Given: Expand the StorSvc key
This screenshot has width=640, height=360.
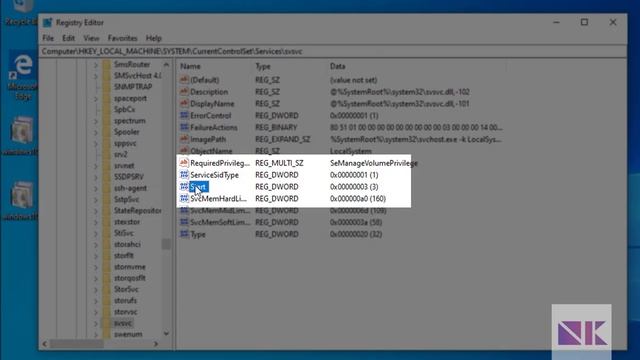Looking at the screenshot, I should (x=96, y=289).
